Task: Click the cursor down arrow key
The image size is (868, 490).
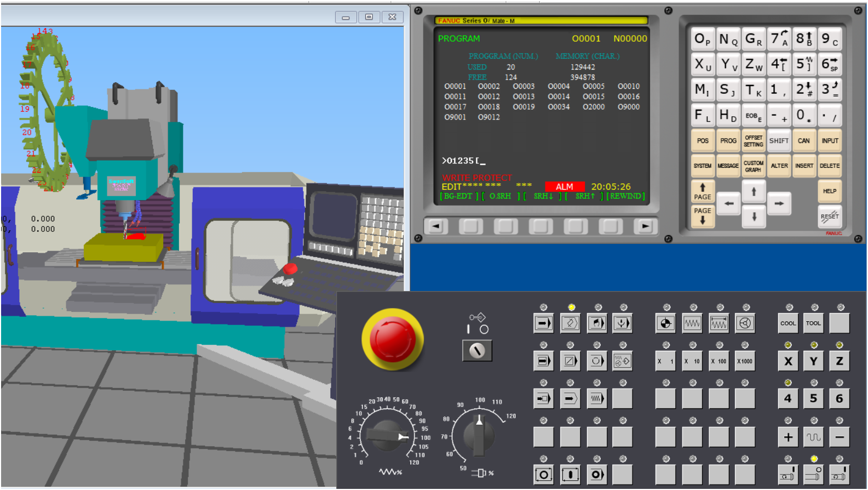Action: tap(754, 216)
